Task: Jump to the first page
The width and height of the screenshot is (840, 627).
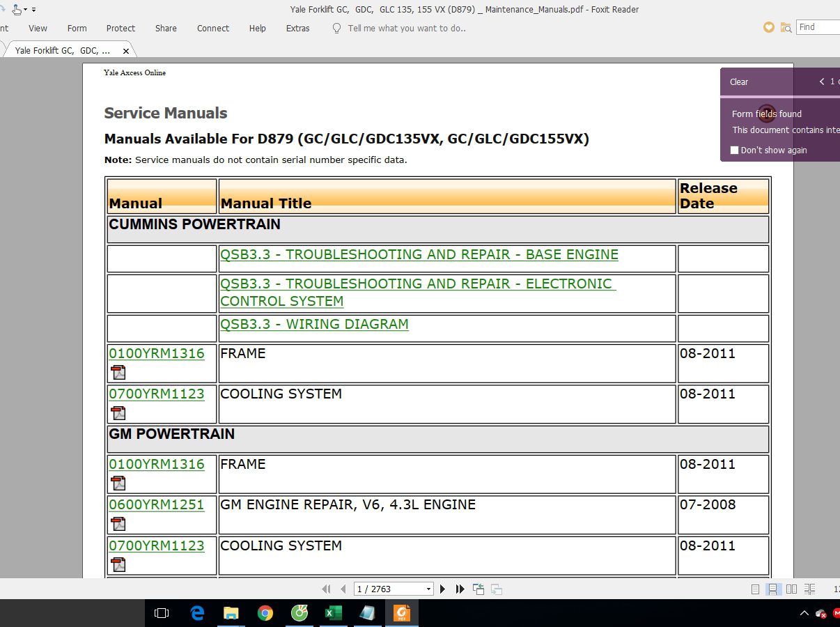Action: (326, 589)
